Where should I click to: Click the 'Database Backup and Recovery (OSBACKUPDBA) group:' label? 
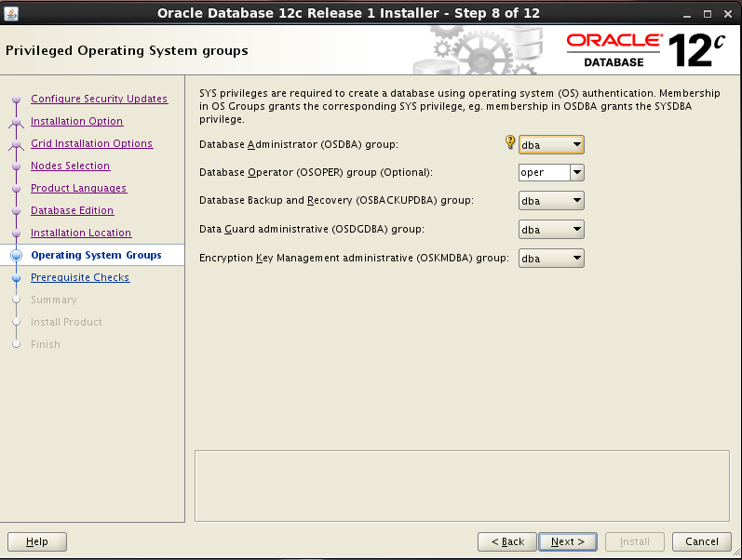coord(336,200)
